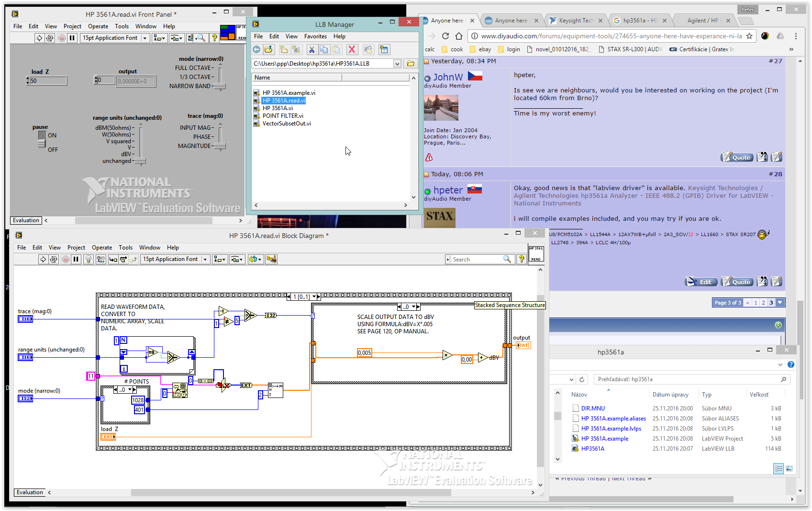Click the VI icon pane in Front Panel
This screenshot has height=511, width=812.
[227, 33]
